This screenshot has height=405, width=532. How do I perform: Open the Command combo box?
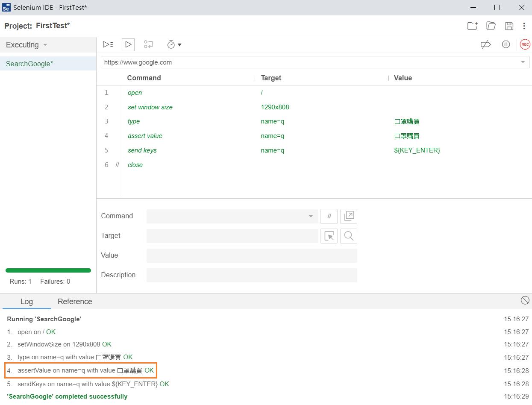[232, 216]
